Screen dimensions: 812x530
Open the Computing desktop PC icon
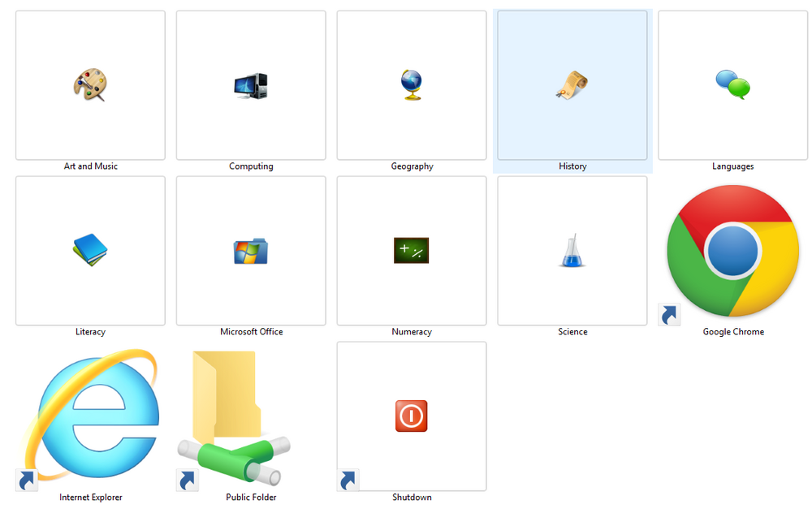coord(251,86)
